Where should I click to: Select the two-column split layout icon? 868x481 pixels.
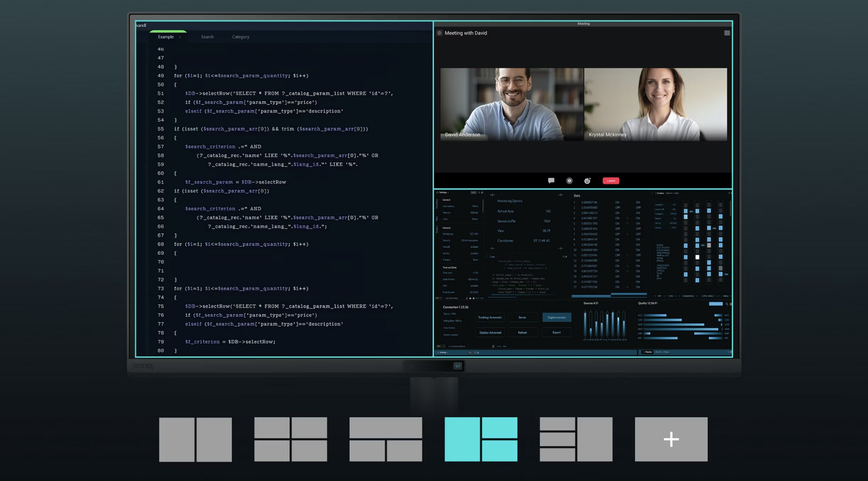(195, 440)
